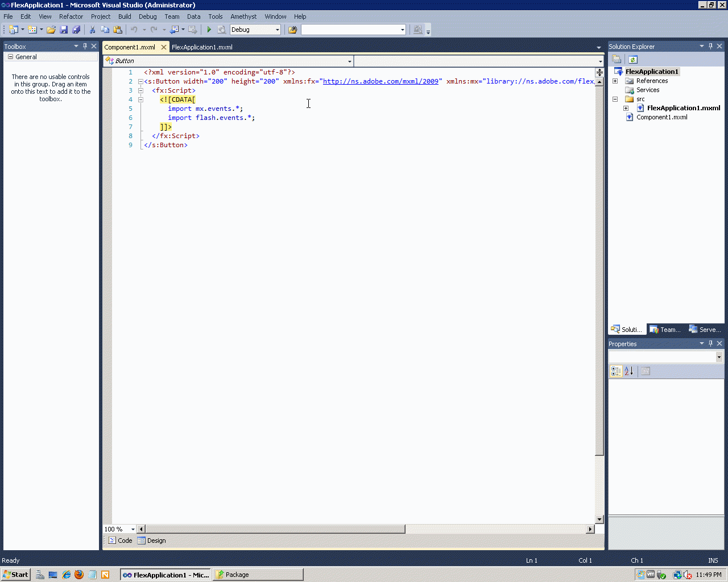This screenshot has height=582, width=728.
Task: Click the Paste toolbar icon
Action: pos(118,30)
